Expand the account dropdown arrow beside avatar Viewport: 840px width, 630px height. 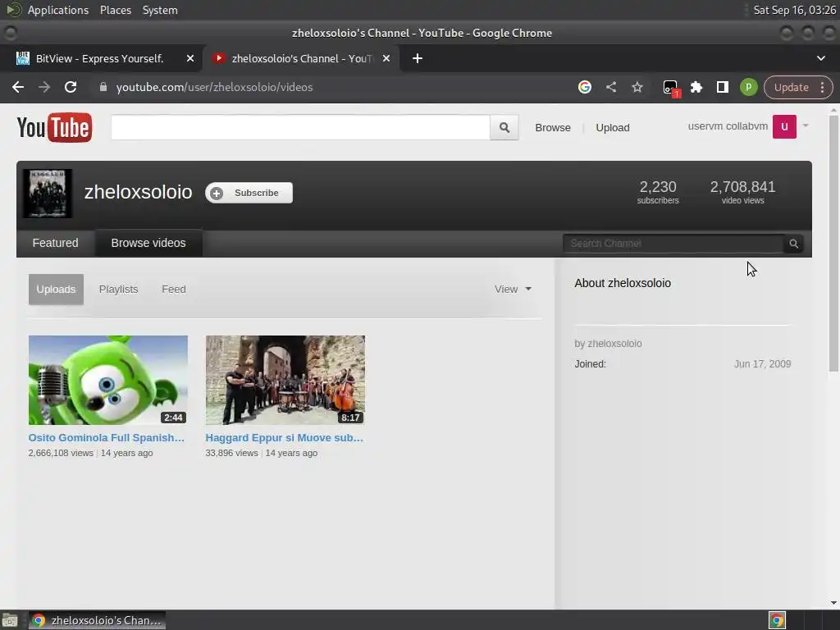806,126
